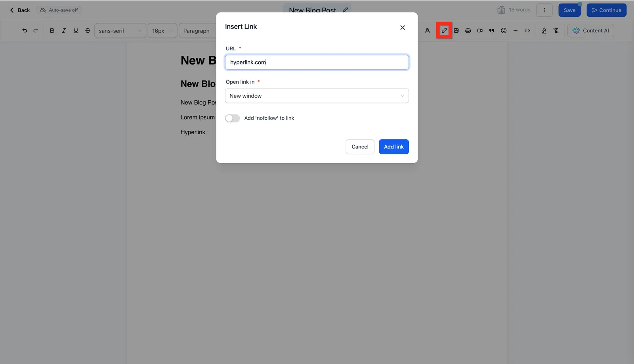Screen dimensions: 634x364
Task: Click the text color A icon
Action: 428,30
